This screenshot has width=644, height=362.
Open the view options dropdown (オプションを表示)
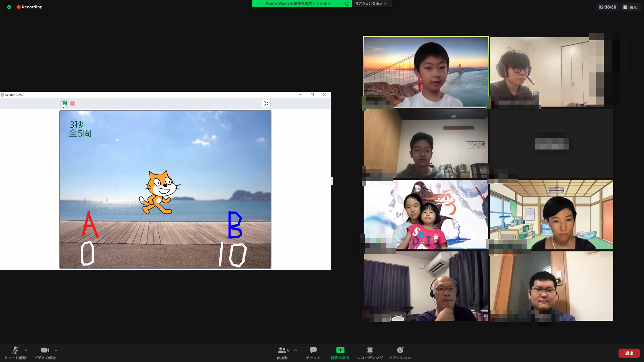tap(371, 3)
